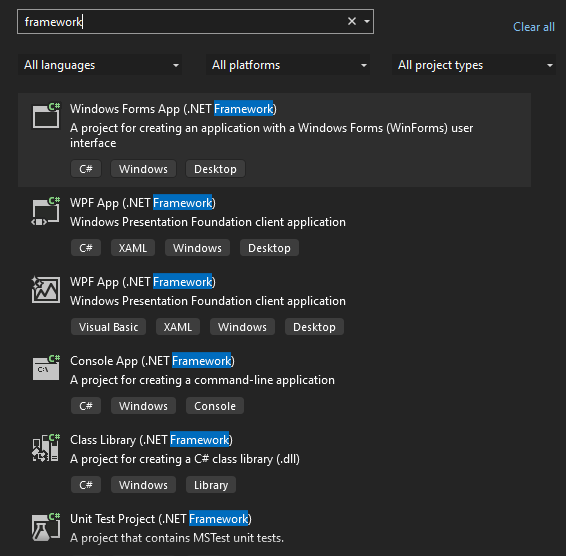Image resolution: width=566 pixels, height=556 pixels.
Task: Click the C# tag in the C# WPF row
Action: tap(86, 248)
